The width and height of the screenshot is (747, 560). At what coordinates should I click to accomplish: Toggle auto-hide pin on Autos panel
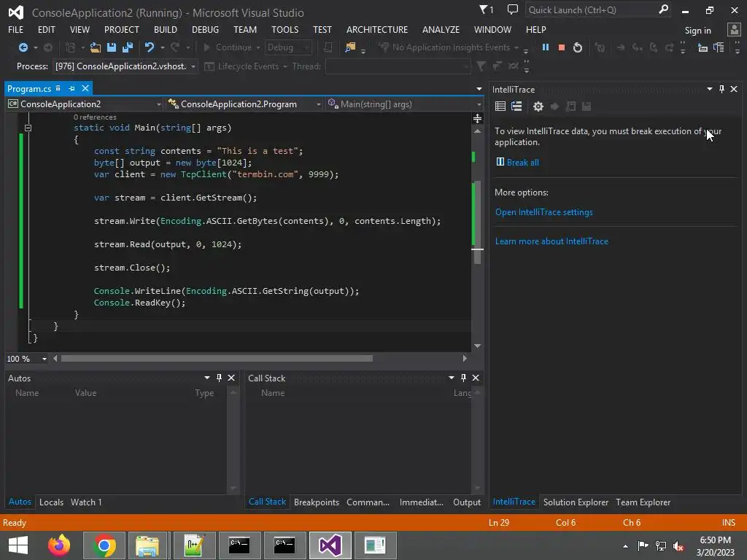[x=219, y=378]
